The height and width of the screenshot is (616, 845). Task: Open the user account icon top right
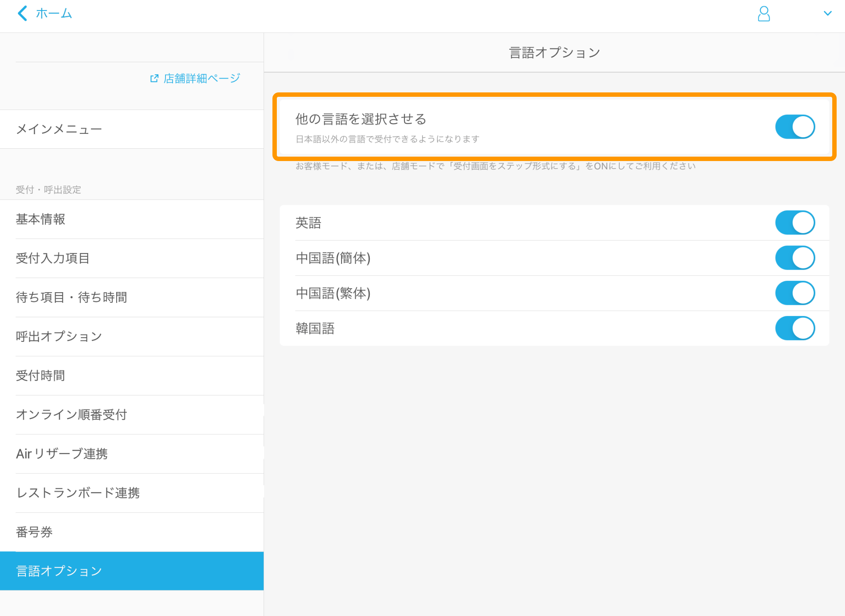click(764, 14)
